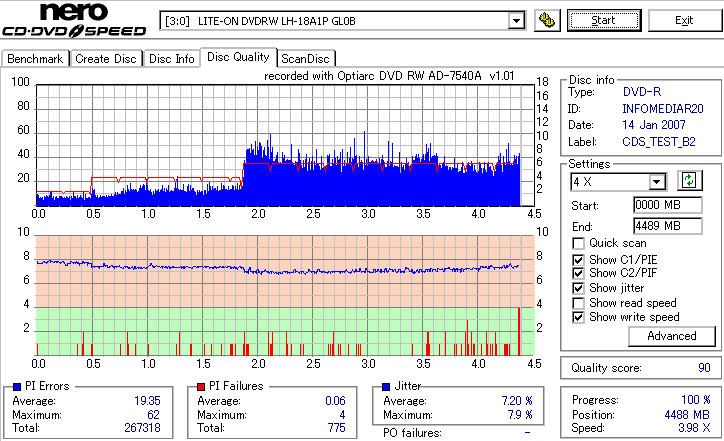Click PI Errors average 19.35
724x441 pixels.
coord(147,401)
